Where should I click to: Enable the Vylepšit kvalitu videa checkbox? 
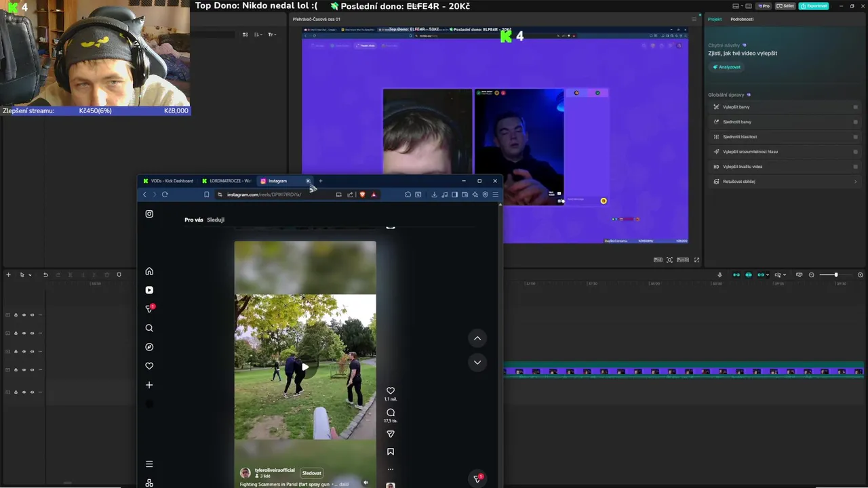(855, 167)
